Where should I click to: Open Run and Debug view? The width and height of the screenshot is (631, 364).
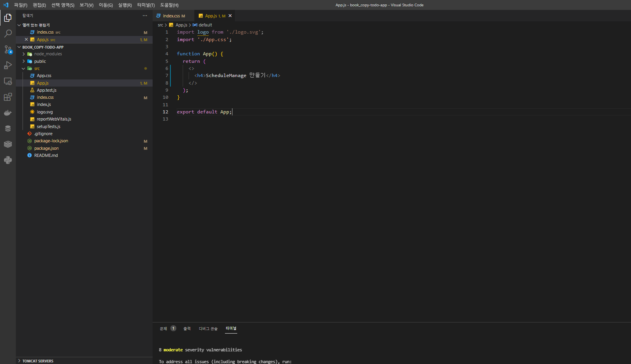(8, 65)
